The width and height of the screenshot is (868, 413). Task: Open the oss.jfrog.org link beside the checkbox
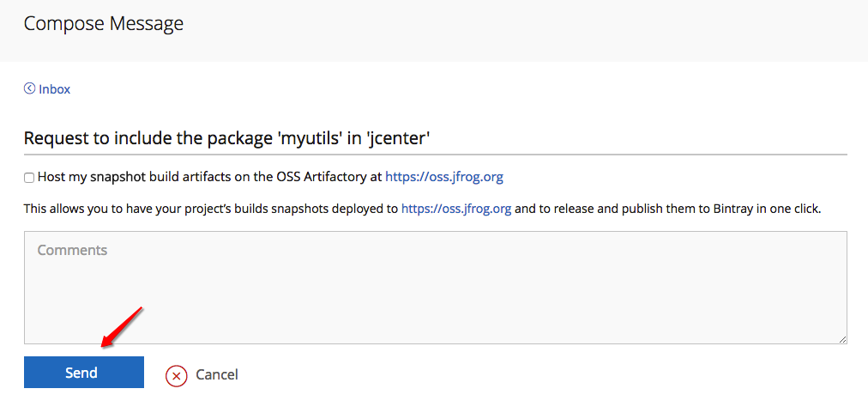coord(443,177)
